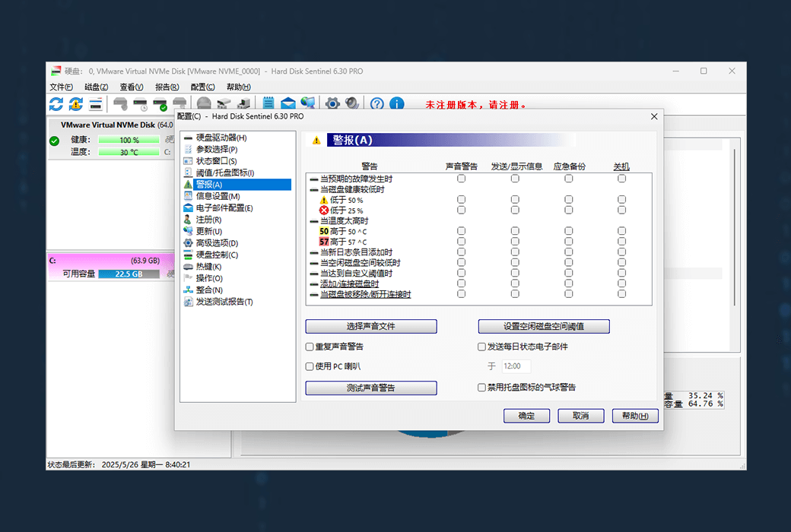The height and width of the screenshot is (532, 791).
Task: Select 整合(N) in the config tree
Action: pos(209,290)
